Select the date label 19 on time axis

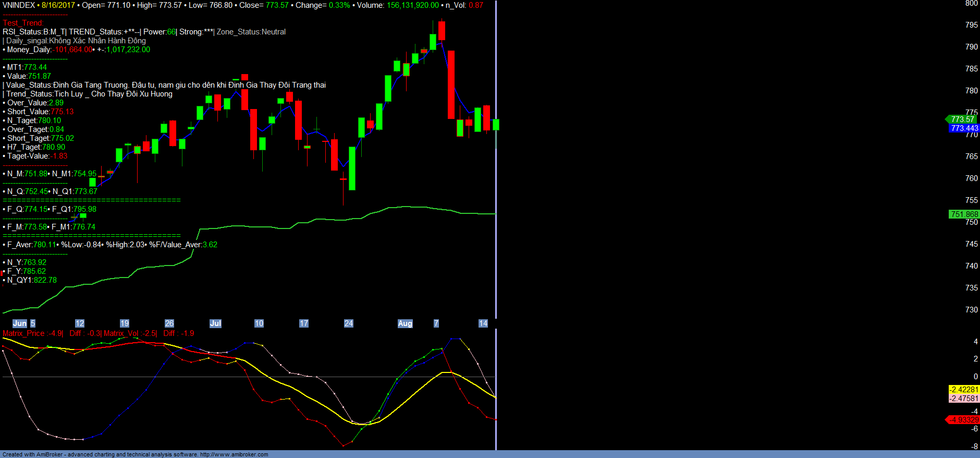pyautogui.click(x=125, y=323)
